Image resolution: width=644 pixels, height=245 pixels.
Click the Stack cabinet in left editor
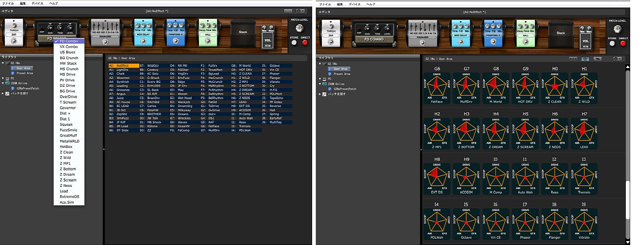(x=242, y=33)
